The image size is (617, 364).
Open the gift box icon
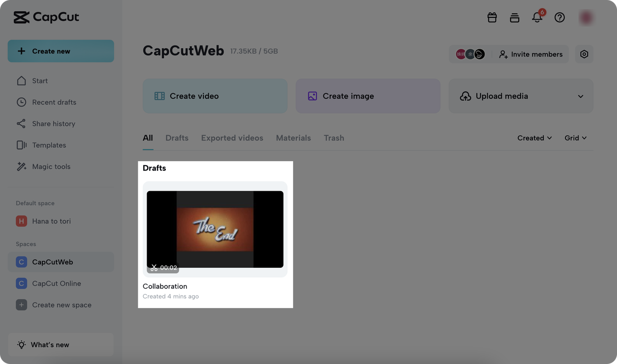pos(492,17)
